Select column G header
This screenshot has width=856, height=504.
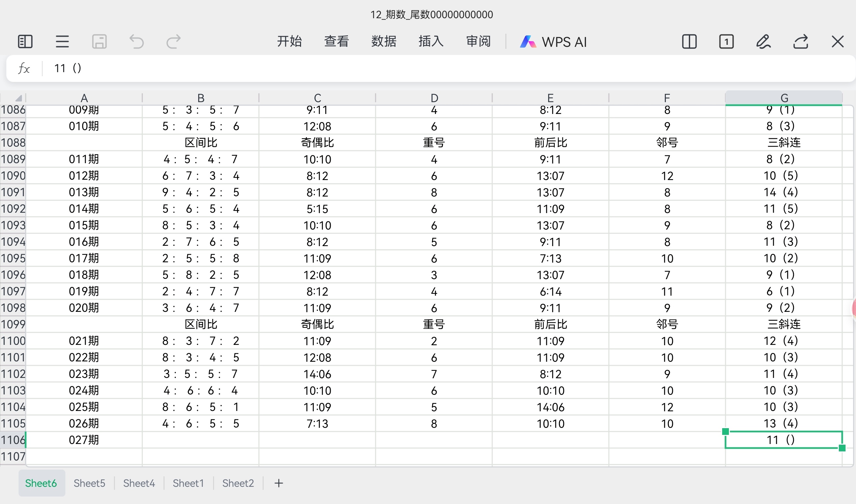point(784,98)
